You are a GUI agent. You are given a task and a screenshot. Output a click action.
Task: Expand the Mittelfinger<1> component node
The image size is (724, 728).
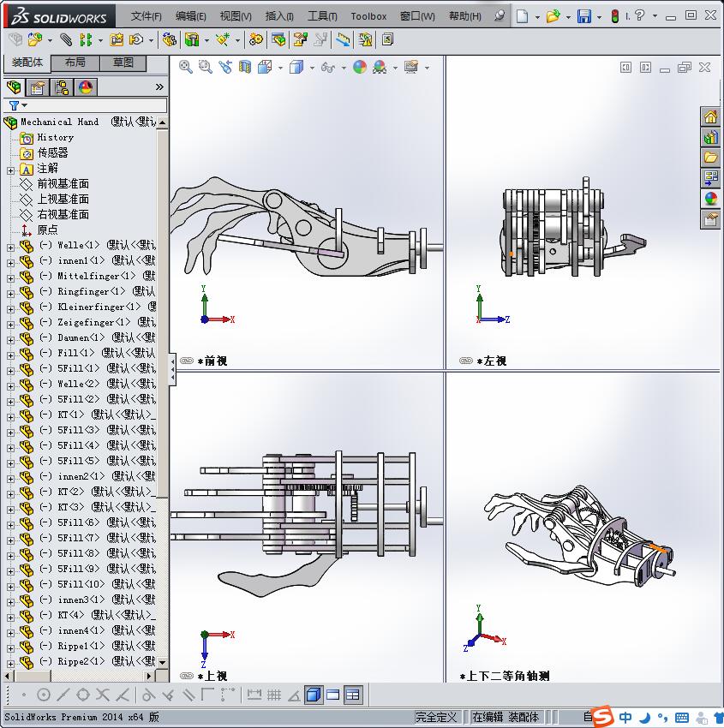(10, 277)
